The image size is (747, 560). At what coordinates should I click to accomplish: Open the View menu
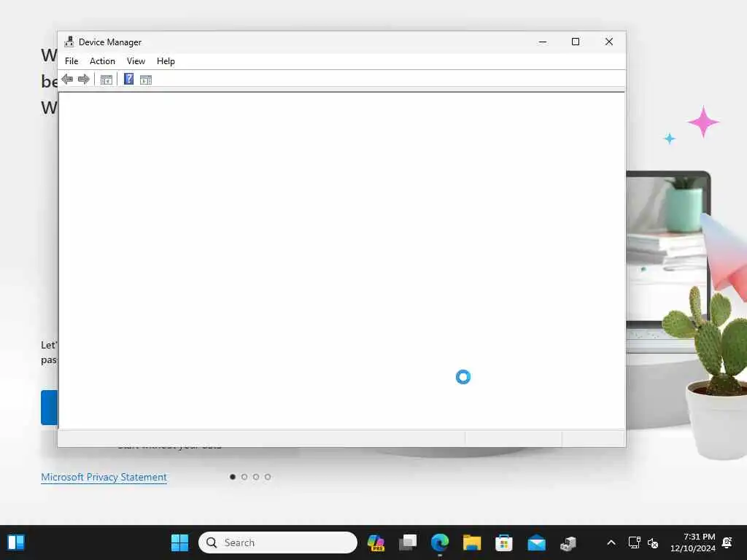point(136,61)
